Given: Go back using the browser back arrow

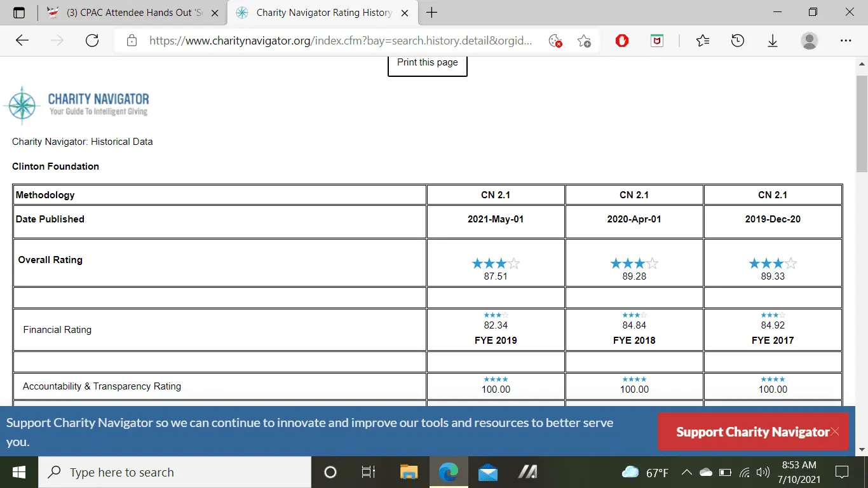Looking at the screenshot, I should [x=22, y=41].
